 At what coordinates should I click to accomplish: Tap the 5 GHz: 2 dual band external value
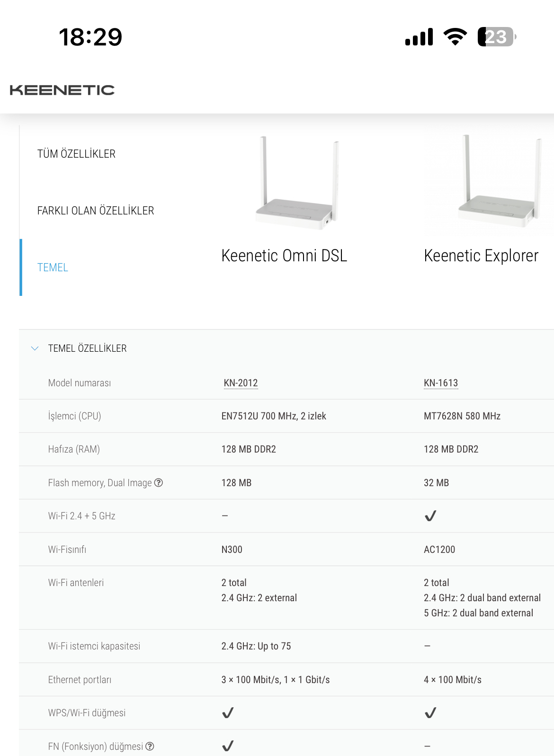tap(478, 613)
